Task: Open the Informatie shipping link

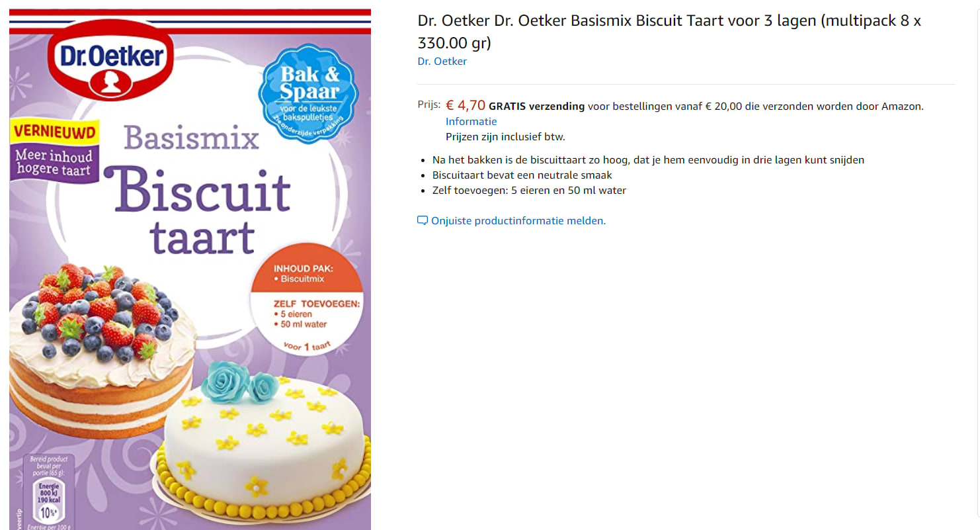Action: click(x=471, y=122)
